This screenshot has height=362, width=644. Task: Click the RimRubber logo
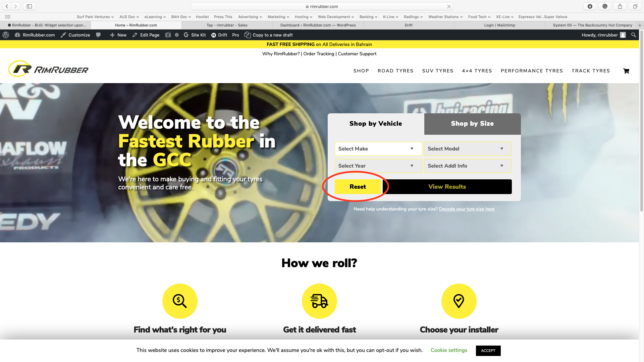pyautogui.click(x=48, y=69)
